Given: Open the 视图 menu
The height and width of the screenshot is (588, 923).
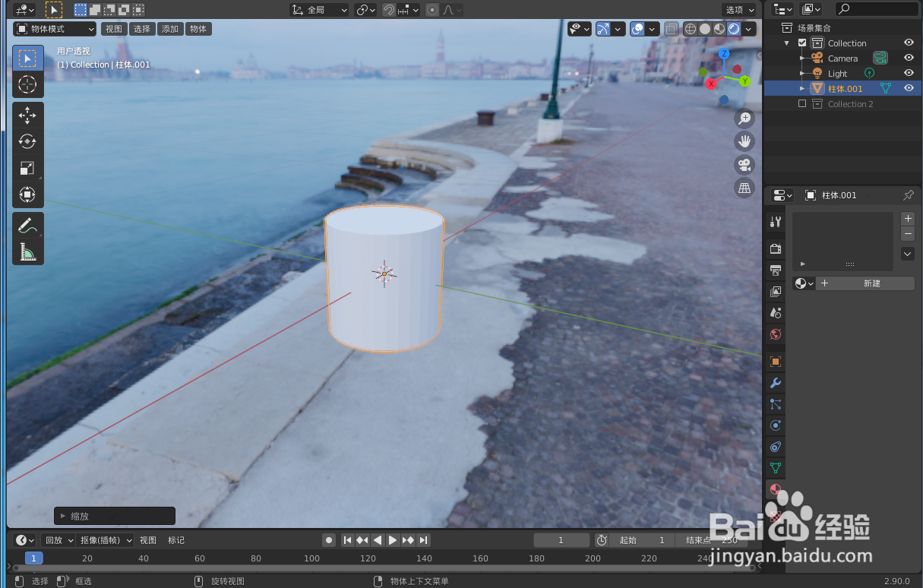Looking at the screenshot, I should coord(113,28).
